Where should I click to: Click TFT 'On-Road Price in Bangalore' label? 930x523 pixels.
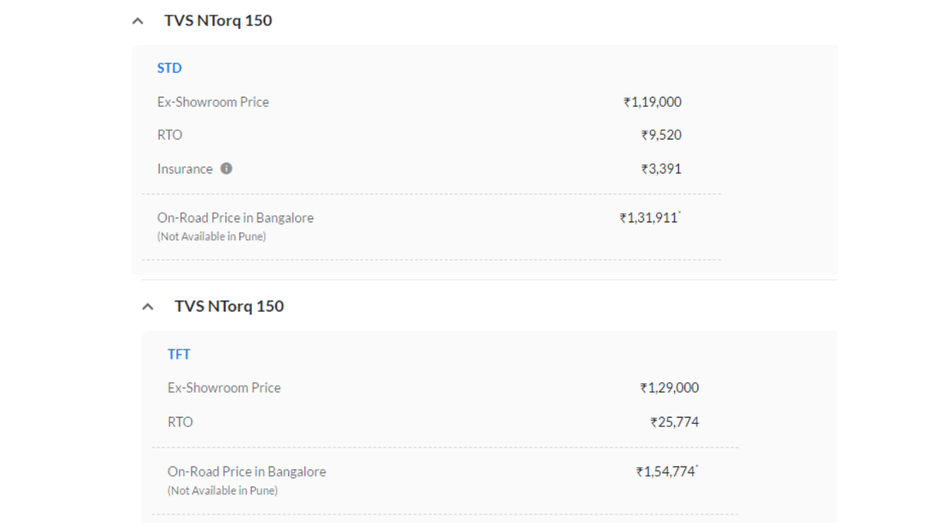pos(247,472)
